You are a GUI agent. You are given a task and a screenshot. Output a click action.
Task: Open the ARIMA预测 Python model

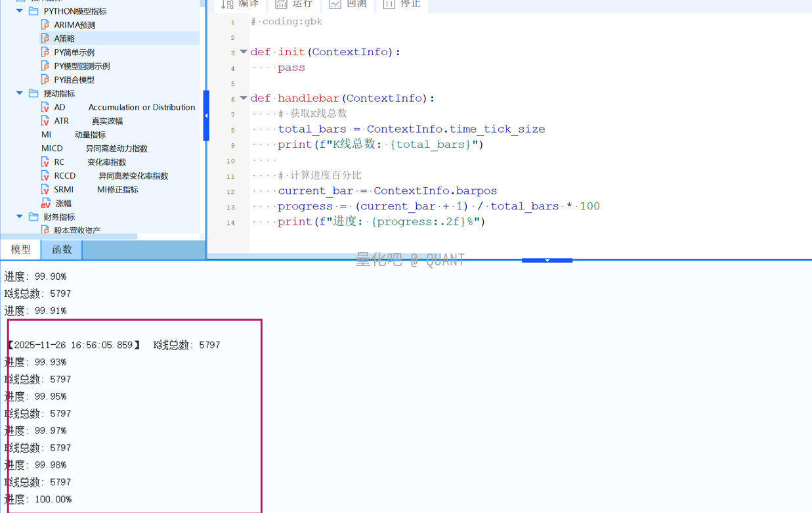point(74,25)
